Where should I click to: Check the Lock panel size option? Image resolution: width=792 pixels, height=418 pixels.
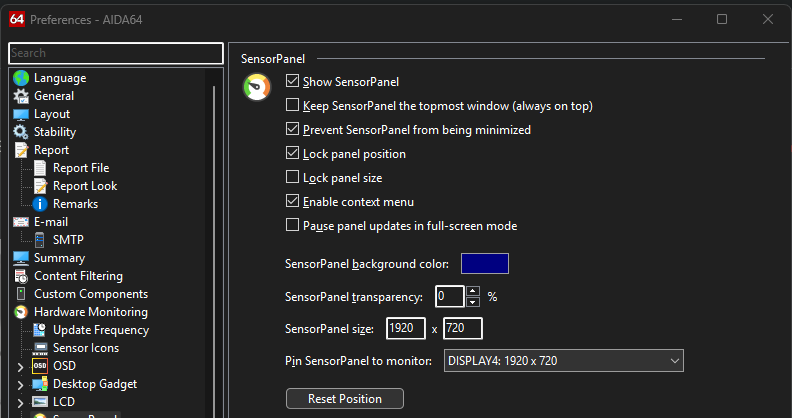293,178
